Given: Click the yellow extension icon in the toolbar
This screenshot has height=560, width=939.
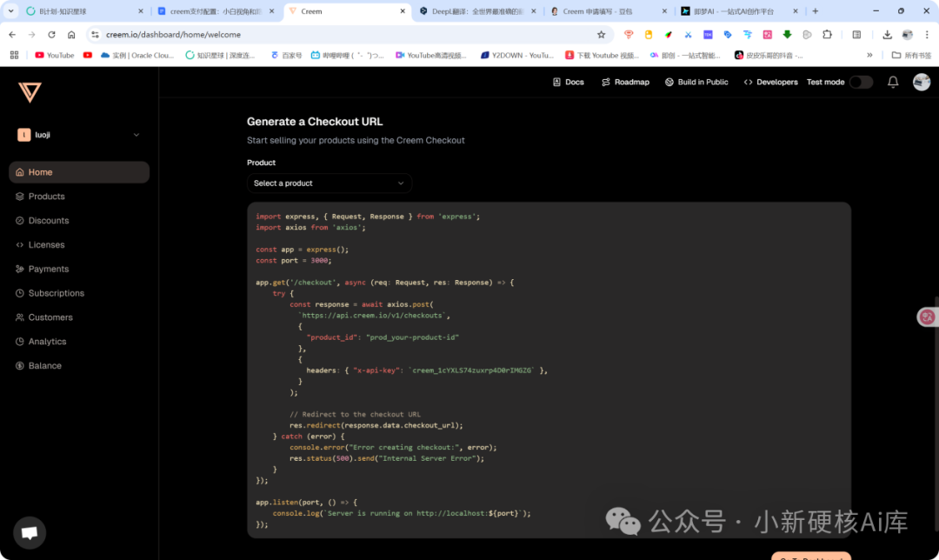Looking at the screenshot, I should tap(649, 35).
